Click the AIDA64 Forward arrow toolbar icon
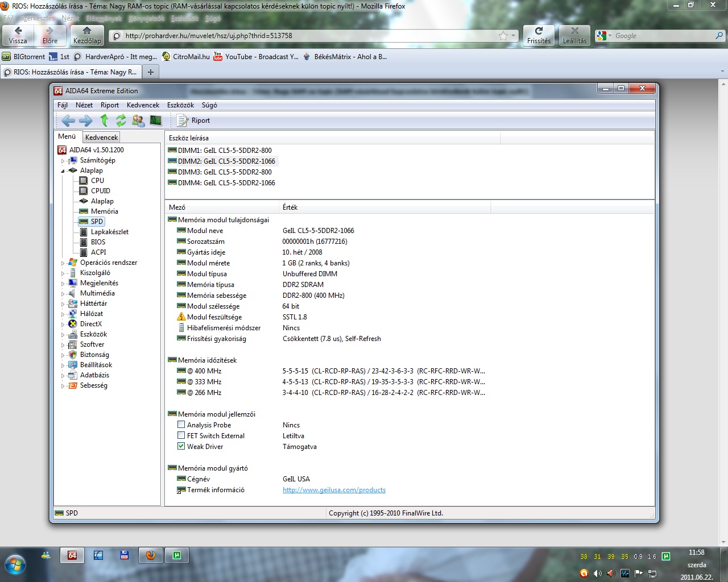The height and width of the screenshot is (582, 728). [86, 120]
